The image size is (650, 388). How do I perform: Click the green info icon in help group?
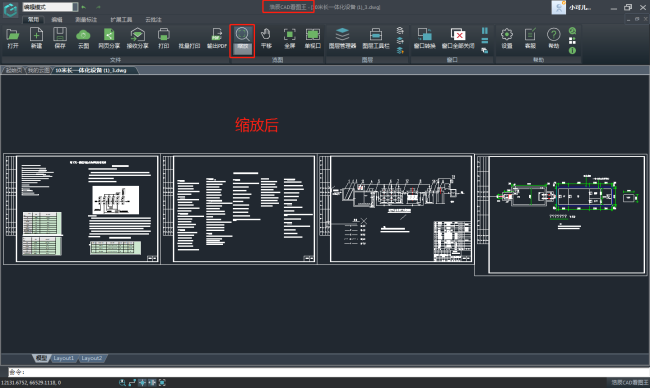[x=572, y=51]
